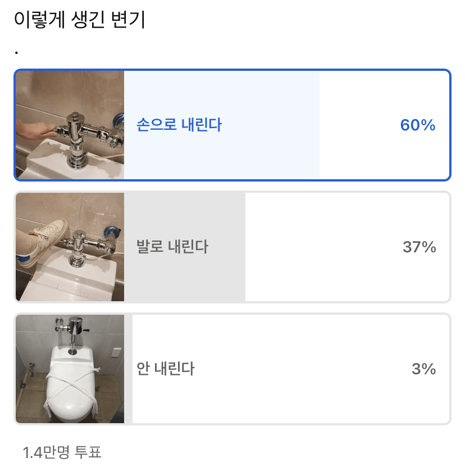This screenshot has height=476, width=465.
Task: Click the 37% result percentage
Action: click(x=419, y=247)
